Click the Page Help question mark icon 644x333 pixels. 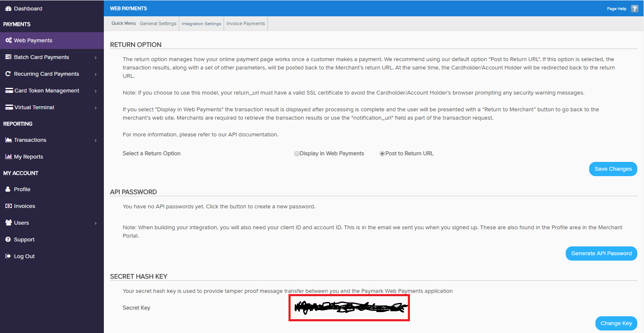(635, 8)
